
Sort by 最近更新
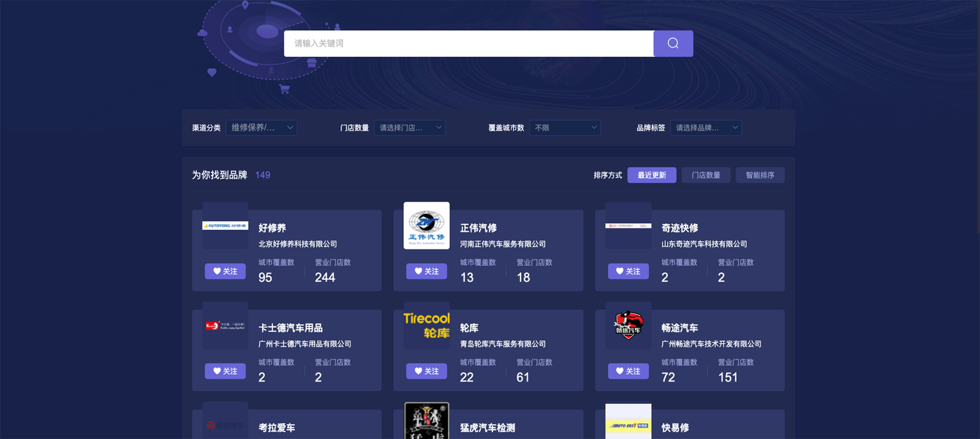pyautogui.click(x=652, y=175)
